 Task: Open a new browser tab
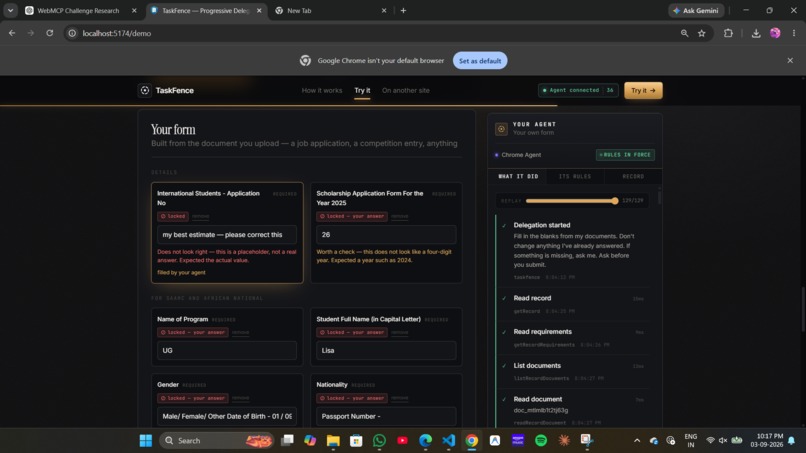point(403,10)
